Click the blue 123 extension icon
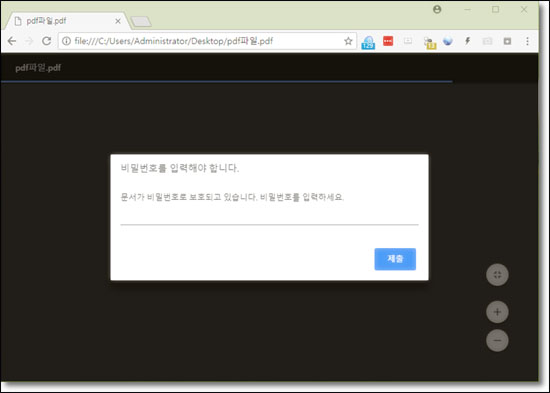 pyautogui.click(x=368, y=42)
